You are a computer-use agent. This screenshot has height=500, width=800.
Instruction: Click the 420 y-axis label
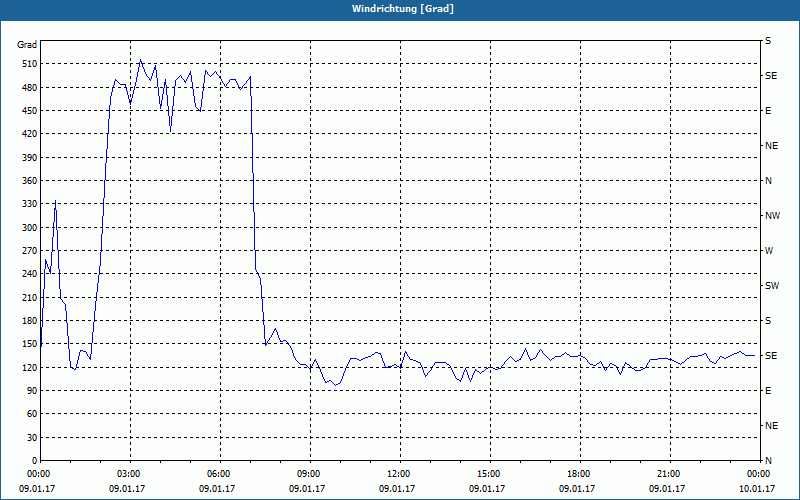coord(30,134)
